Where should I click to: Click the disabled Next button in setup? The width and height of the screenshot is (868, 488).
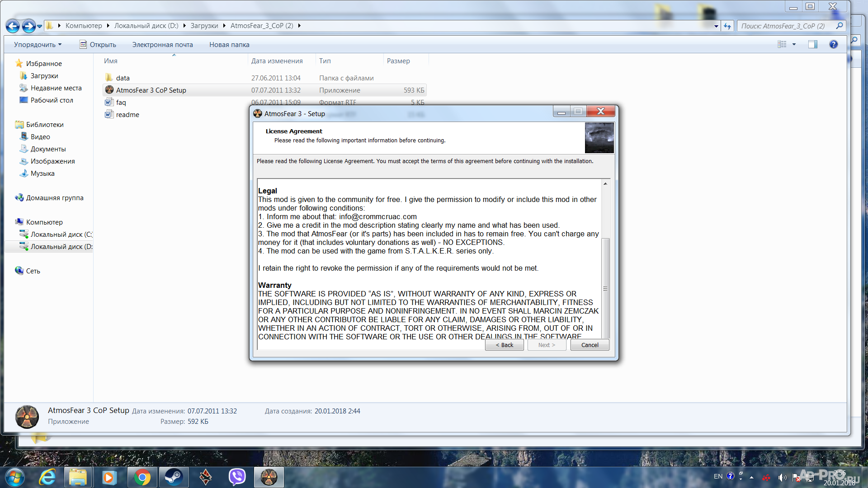coord(547,345)
